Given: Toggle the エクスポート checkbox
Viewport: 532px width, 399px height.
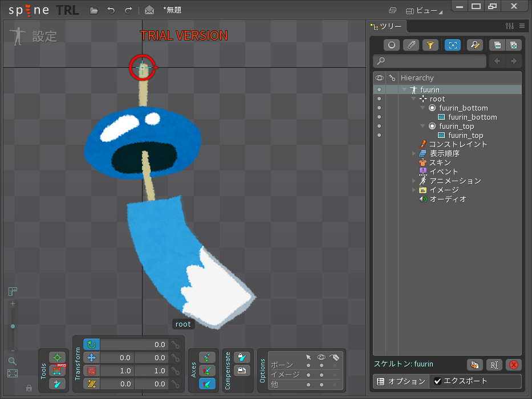Looking at the screenshot, I should (438, 381).
